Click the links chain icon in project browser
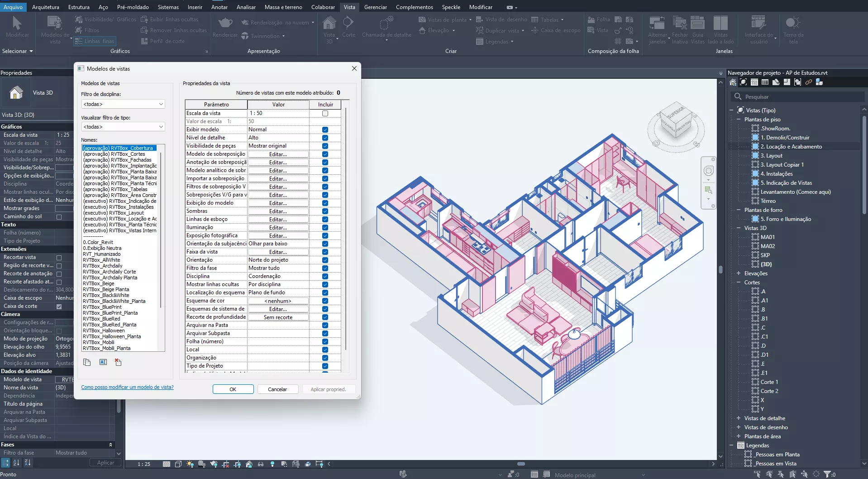Screen dimensions: 868x479 808,82
